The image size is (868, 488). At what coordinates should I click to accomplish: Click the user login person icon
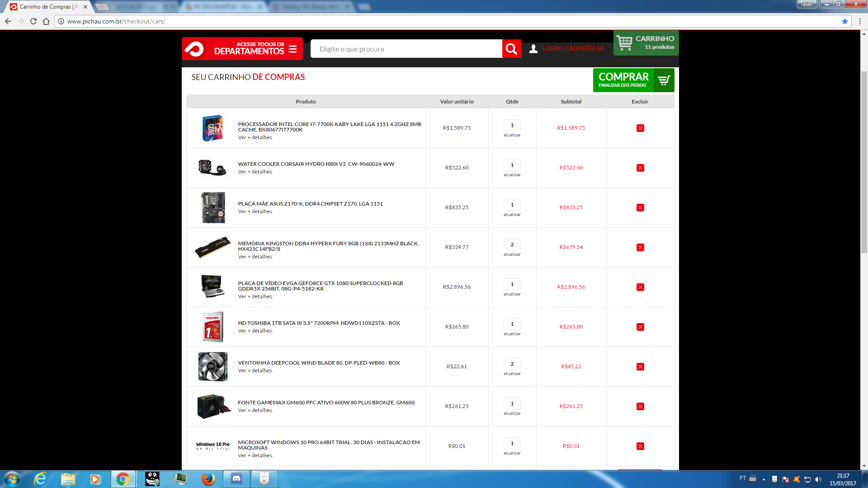(533, 49)
